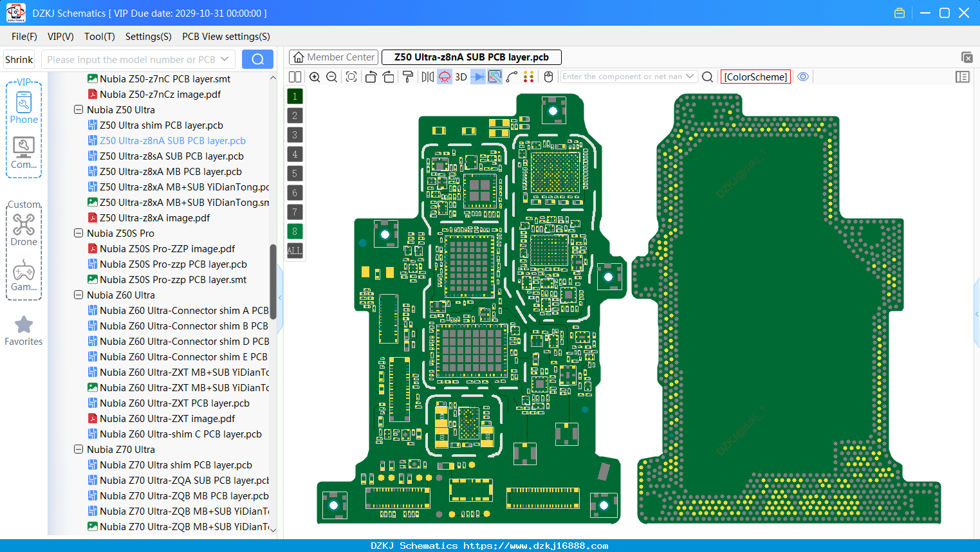Zoom out of the PCB view
Screen dimensions: 980x552
click(x=332, y=77)
